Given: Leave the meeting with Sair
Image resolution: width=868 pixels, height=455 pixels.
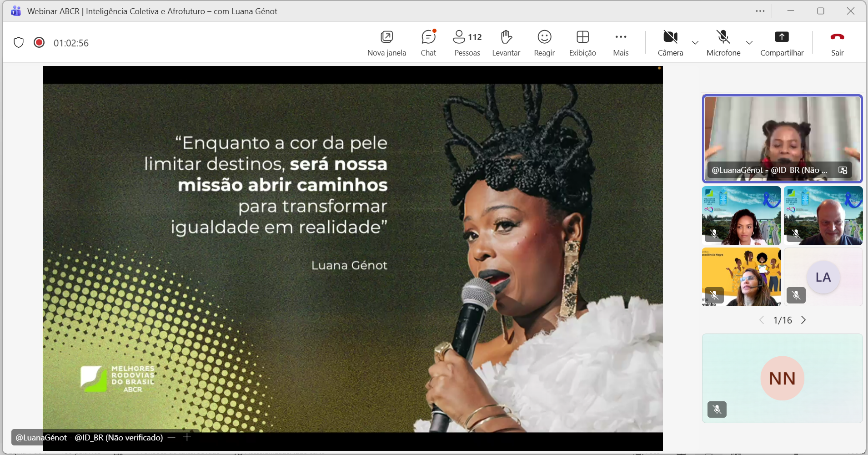Looking at the screenshot, I should click(x=837, y=43).
